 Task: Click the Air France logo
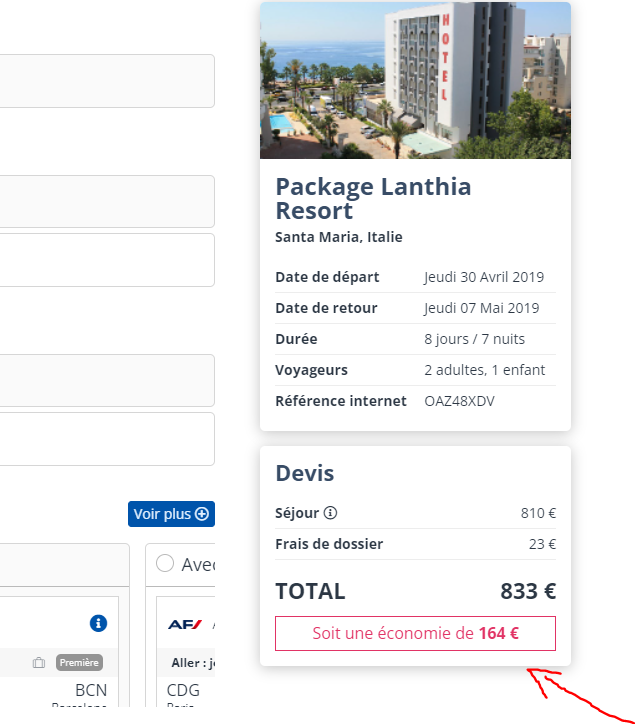[185, 624]
